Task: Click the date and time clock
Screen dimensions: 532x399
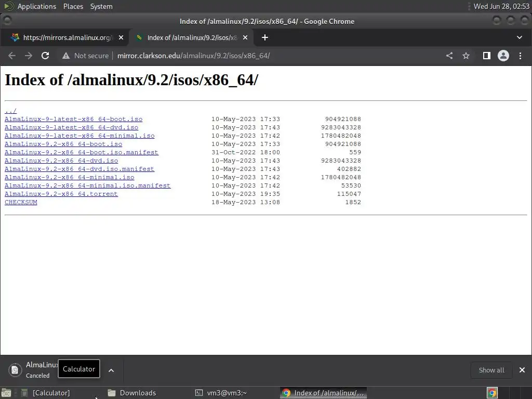Action: (501, 6)
